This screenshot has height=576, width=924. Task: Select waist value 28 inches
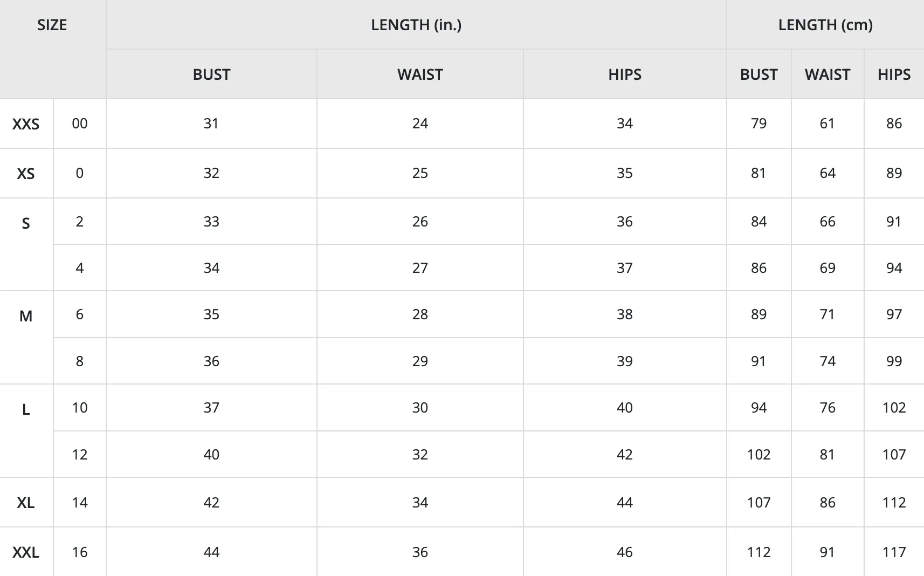click(420, 314)
